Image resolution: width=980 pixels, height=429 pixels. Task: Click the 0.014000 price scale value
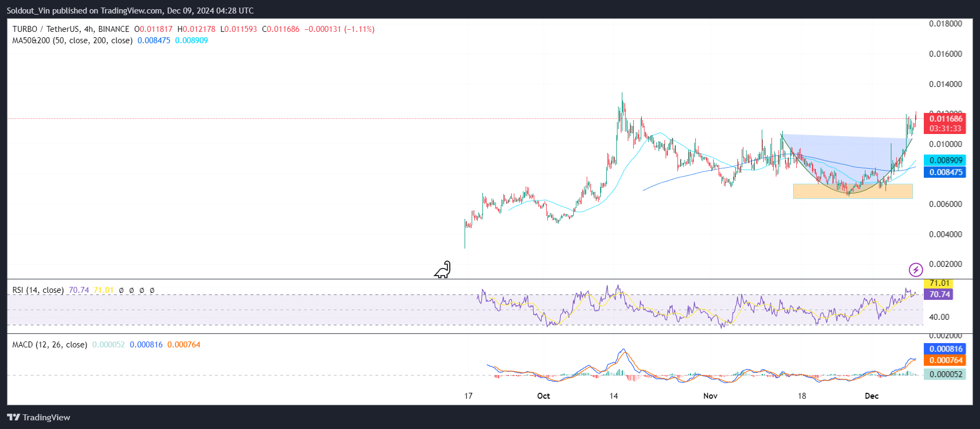(945, 84)
